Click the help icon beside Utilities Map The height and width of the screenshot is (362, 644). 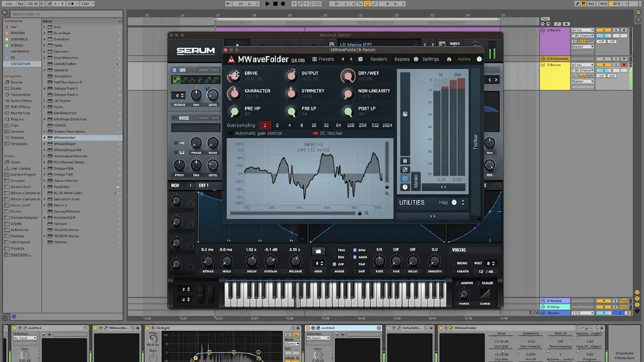click(454, 202)
